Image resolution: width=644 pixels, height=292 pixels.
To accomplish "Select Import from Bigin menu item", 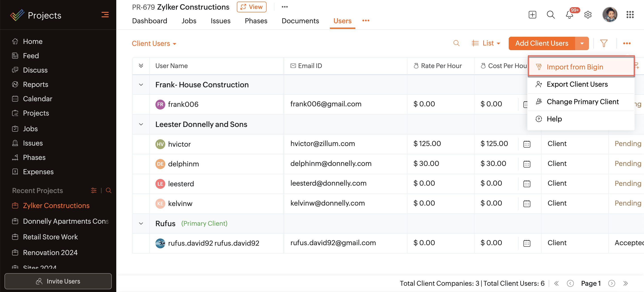I will coord(575,67).
